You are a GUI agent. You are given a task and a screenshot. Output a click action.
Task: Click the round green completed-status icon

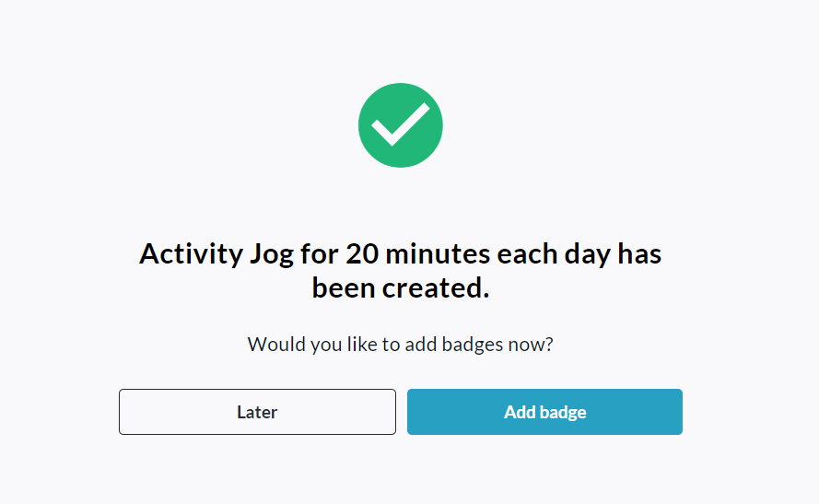pos(400,125)
